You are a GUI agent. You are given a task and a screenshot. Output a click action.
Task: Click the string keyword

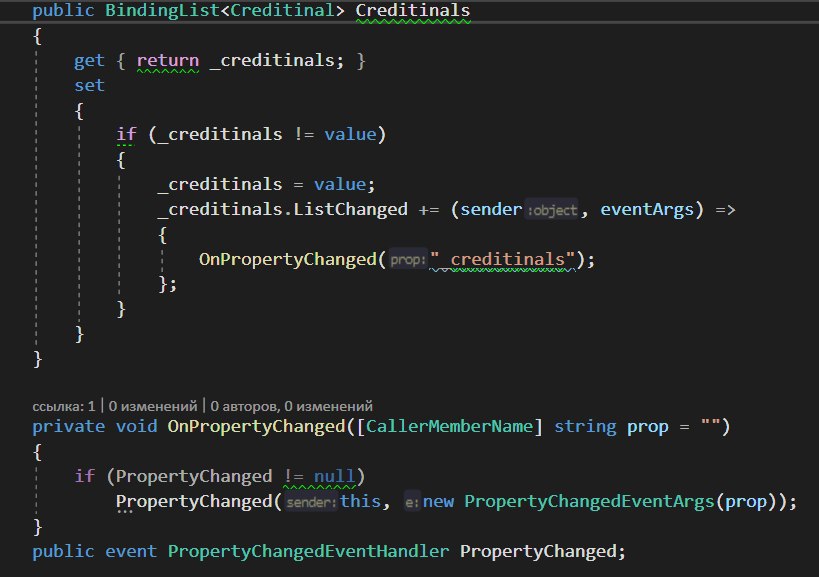[x=584, y=427]
